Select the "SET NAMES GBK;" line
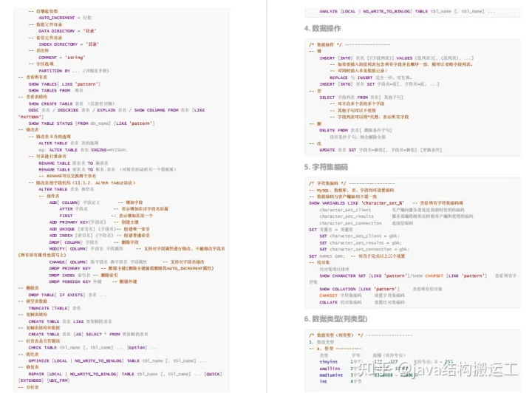The image size is (532, 393). pyautogui.click(x=357, y=256)
